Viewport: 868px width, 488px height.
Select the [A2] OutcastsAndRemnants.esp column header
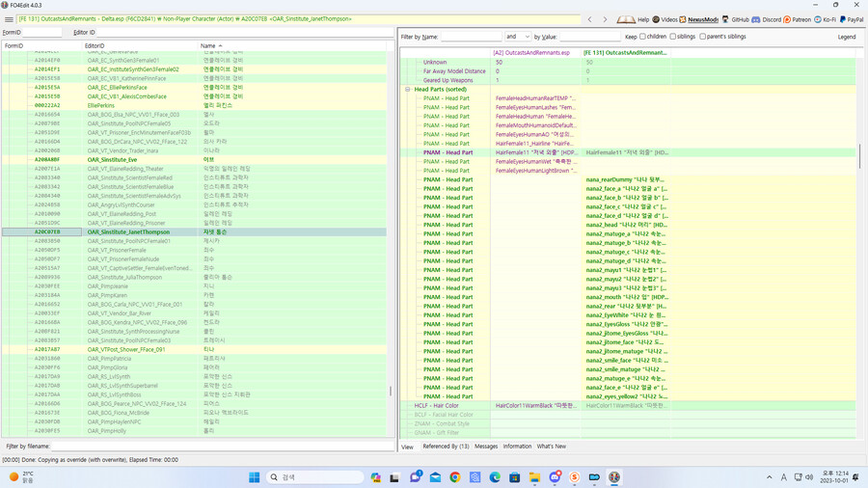[535, 53]
